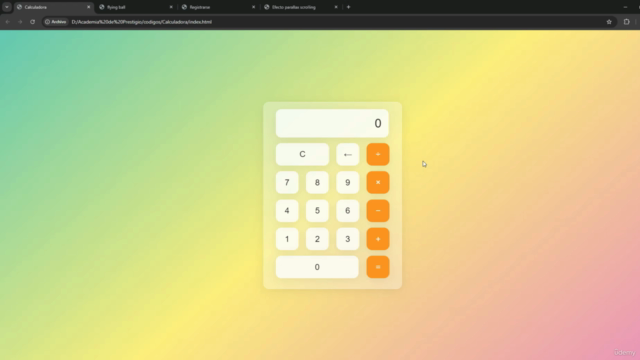Click the multiply (×) operator button
The image size is (640, 360).
tap(378, 182)
